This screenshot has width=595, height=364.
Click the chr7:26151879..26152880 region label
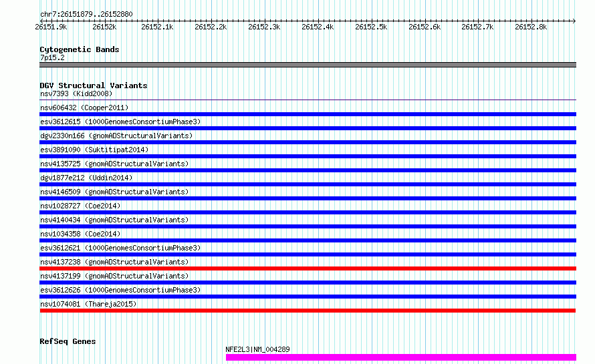click(x=86, y=14)
